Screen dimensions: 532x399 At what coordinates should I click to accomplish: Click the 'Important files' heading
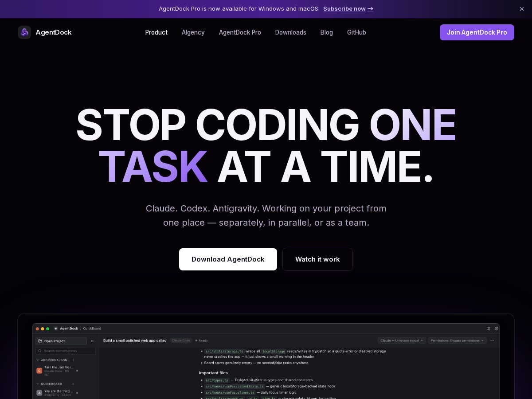pyautogui.click(x=213, y=373)
